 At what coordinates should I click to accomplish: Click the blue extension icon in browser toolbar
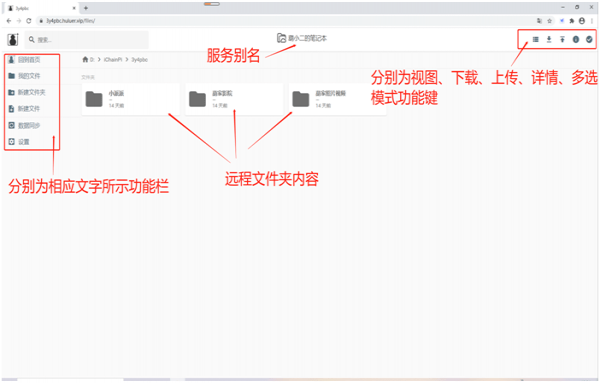coord(562,21)
